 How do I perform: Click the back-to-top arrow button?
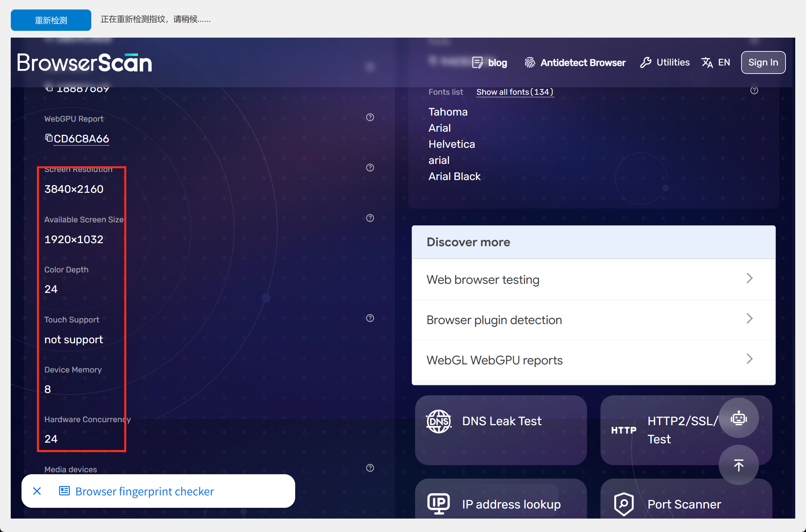pyautogui.click(x=738, y=465)
